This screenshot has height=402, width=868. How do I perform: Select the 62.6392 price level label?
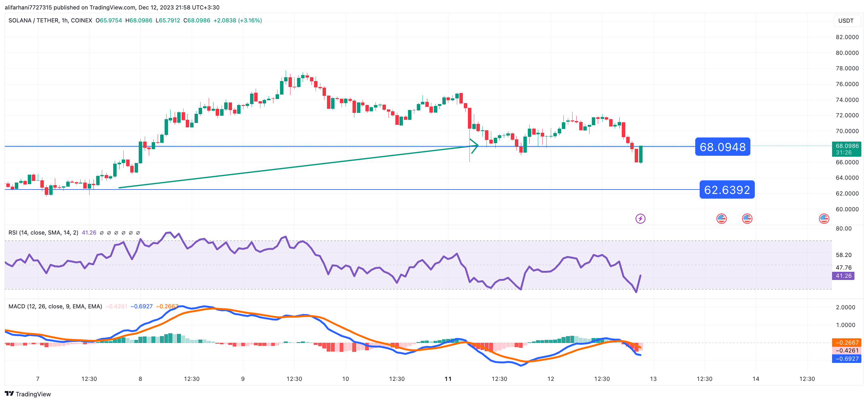click(x=727, y=190)
